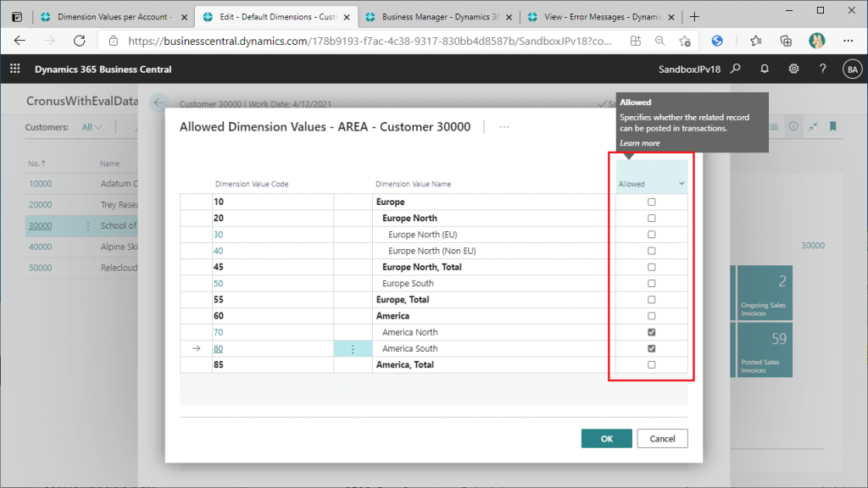Open dimension value code 40 link
868x488 pixels.
tap(218, 251)
